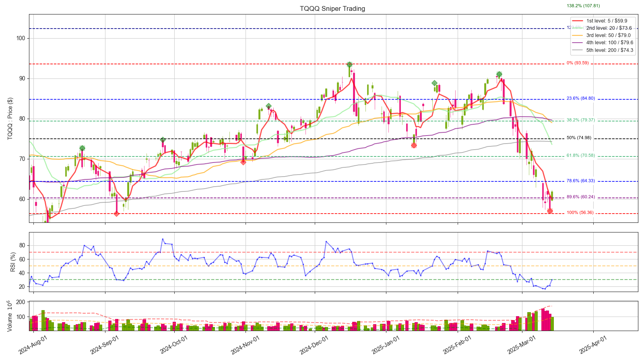Select the red 1st level line sample in legend
Image resolution: width=644 pixels, height=362 pixels.
578,21
